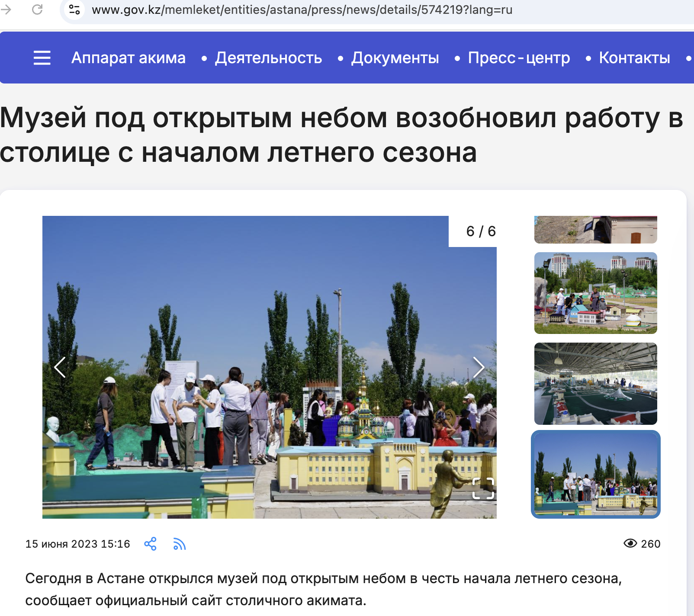Show the next gallery photo

click(479, 367)
